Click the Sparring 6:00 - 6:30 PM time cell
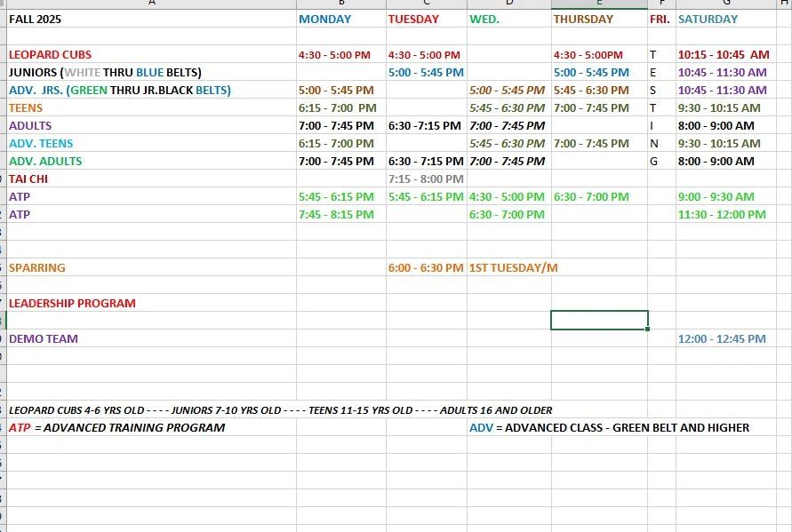Image resolution: width=792 pixels, height=532 pixels. point(426,267)
